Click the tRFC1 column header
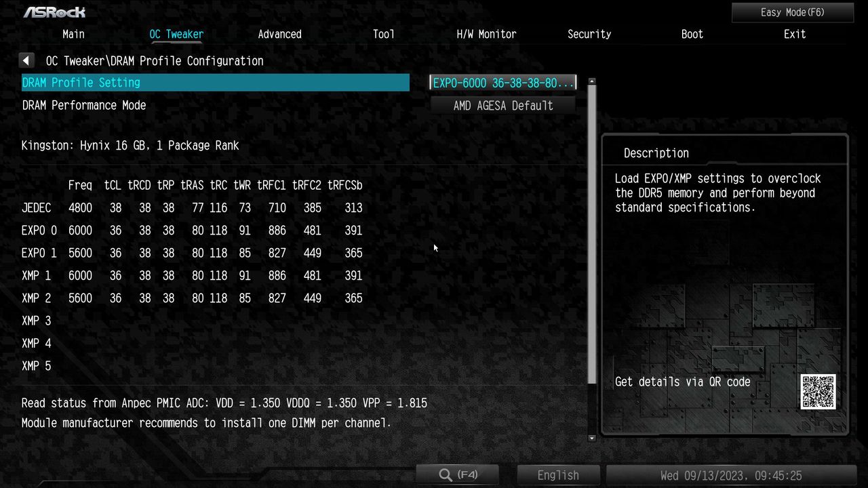 point(271,185)
